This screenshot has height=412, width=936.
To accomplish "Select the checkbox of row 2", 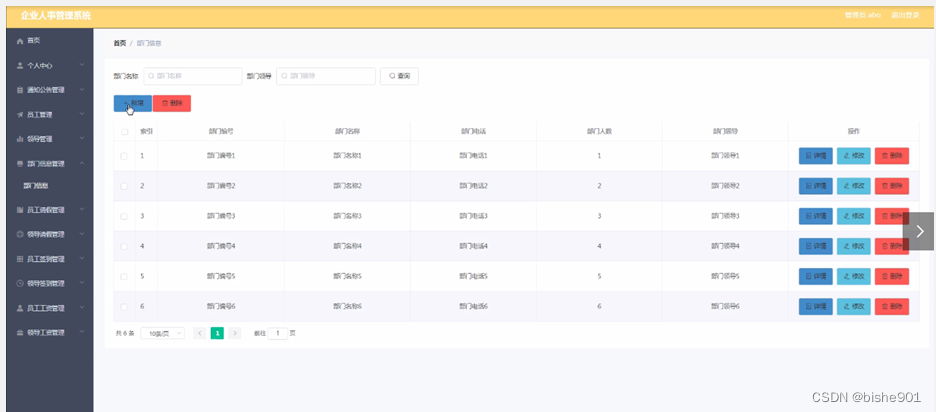I will pos(124,186).
